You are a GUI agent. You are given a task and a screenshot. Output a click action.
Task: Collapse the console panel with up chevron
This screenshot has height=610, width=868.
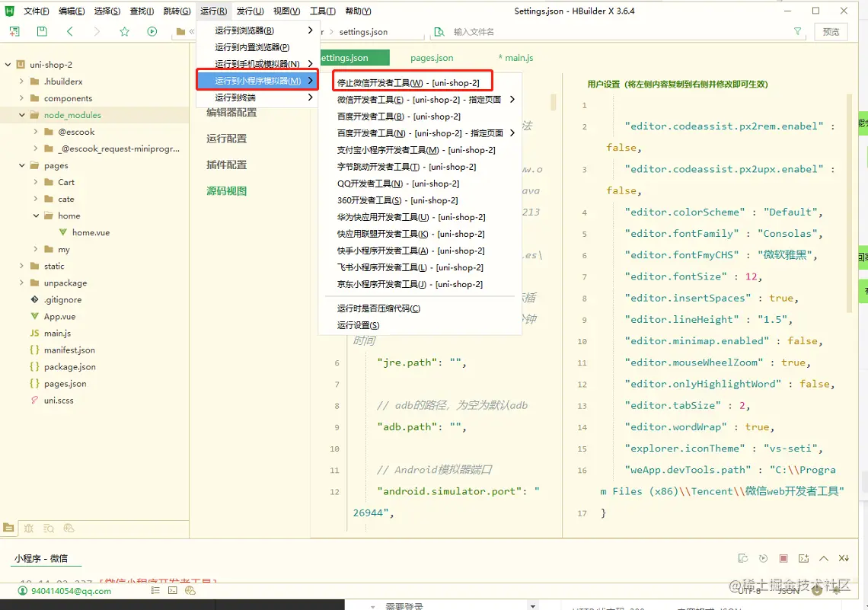(x=824, y=558)
